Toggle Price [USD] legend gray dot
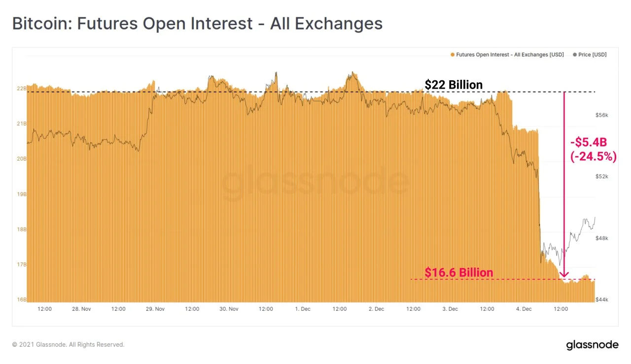Viewport: 631px width, 364px height. (575, 55)
